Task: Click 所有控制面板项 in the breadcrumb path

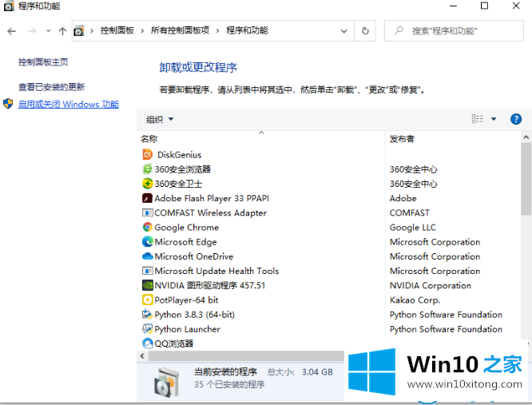Action: pyautogui.click(x=181, y=30)
